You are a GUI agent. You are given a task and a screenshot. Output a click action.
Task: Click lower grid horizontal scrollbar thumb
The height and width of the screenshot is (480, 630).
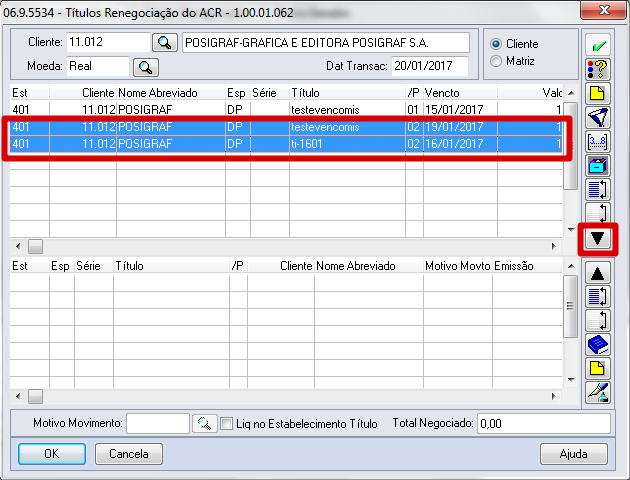[35, 397]
